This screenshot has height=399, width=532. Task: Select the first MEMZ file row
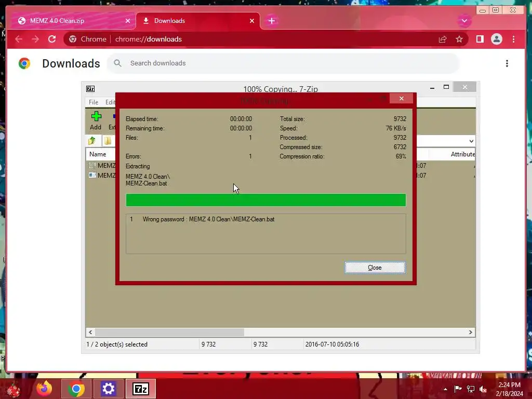click(102, 166)
